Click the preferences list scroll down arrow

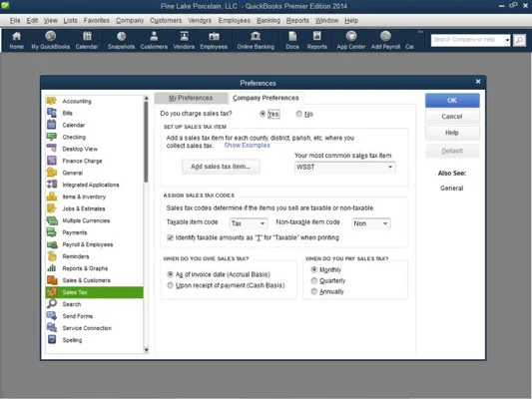tap(147, 349)
